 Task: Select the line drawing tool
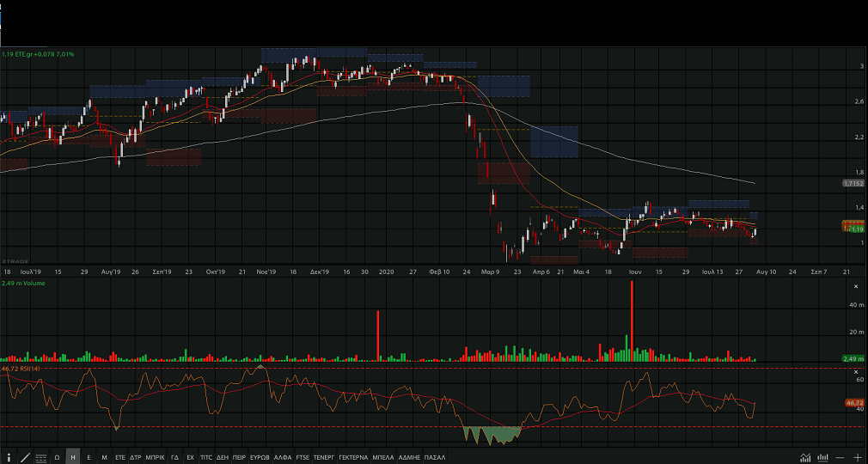(x=24, y=457)
